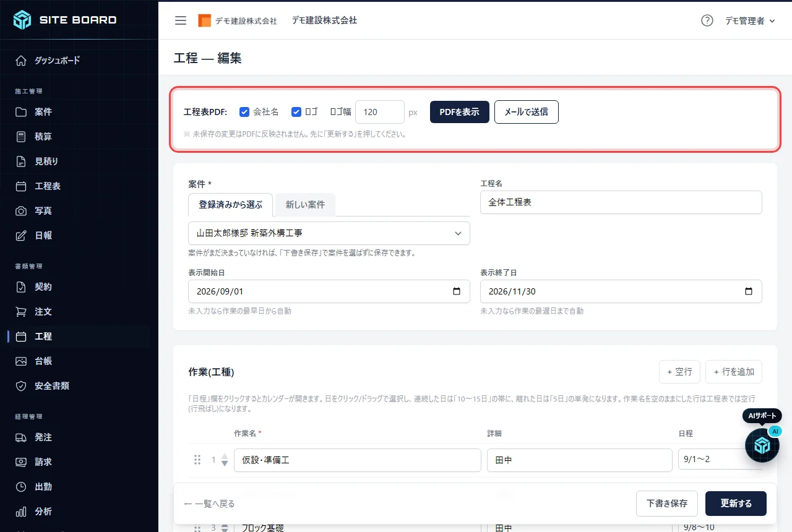Screen dimensions: 792x532
Task: Open calendar picker for 表示終了日
Action: [x=749, y=291]
